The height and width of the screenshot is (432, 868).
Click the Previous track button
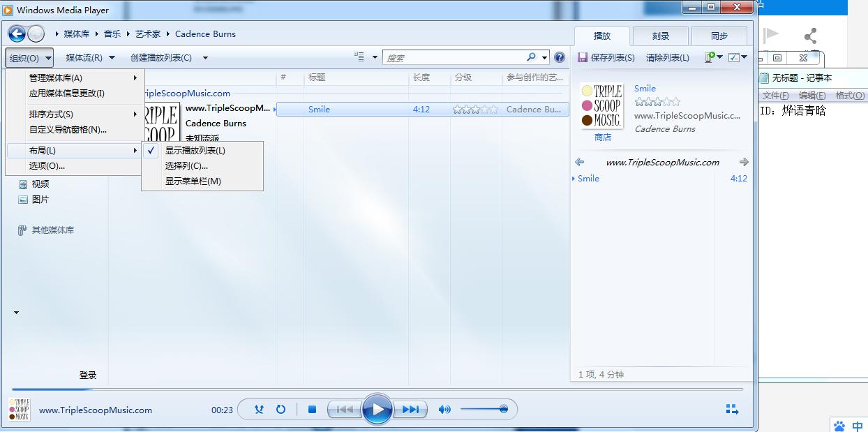point(345,410)
